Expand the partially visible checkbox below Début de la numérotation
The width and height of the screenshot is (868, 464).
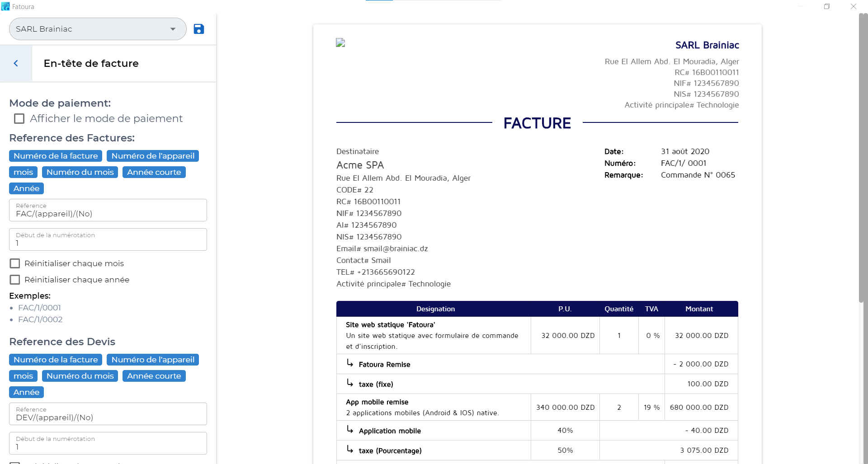(15, 462)
